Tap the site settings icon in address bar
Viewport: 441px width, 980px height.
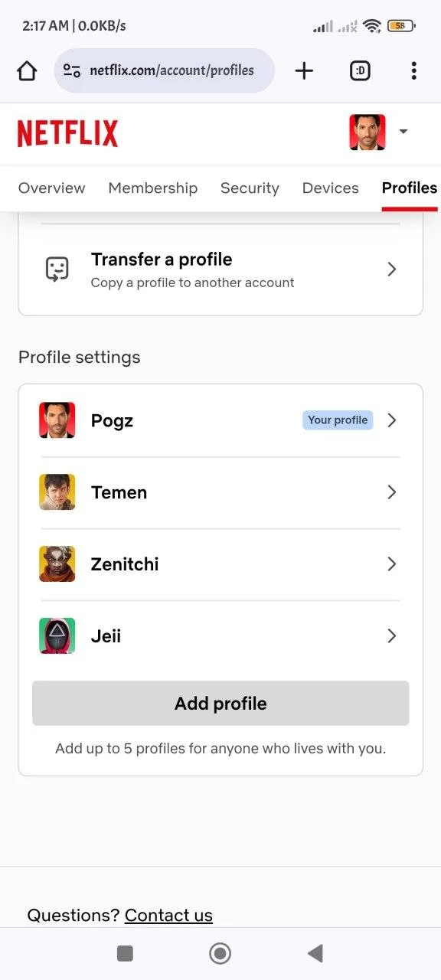(72, 71)
